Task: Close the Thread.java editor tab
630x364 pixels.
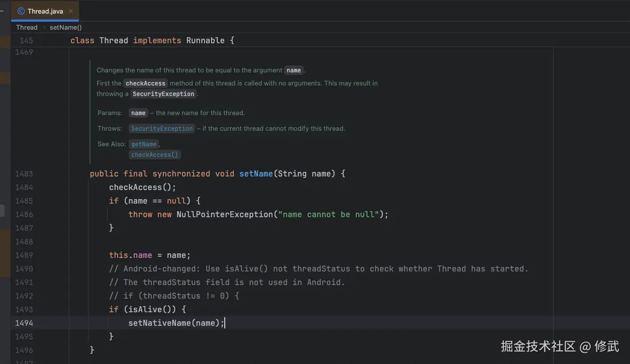Action: point(71,11)
